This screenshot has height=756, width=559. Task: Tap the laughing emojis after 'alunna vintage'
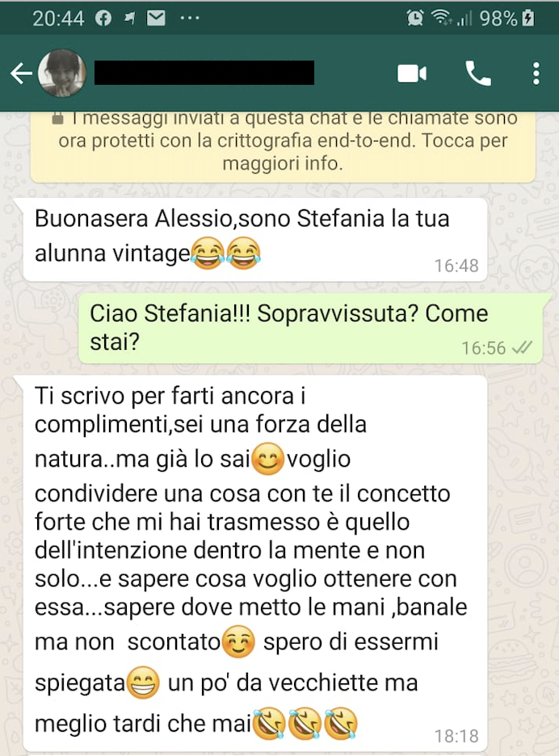tap(225, 253)
